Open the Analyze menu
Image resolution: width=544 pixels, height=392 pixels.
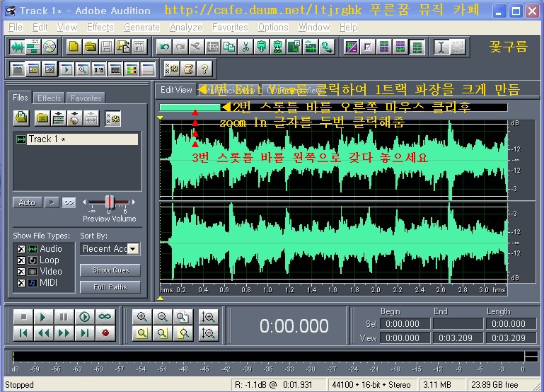coord(185,27)
